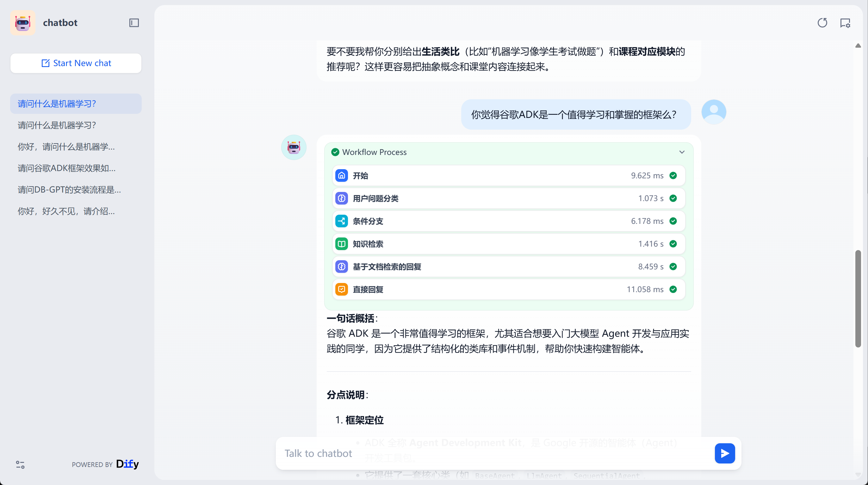The height and width of the screenshot is (485, 868).
Task: Click the chat vertical scrollbar thumb
Action: point(858,299)
